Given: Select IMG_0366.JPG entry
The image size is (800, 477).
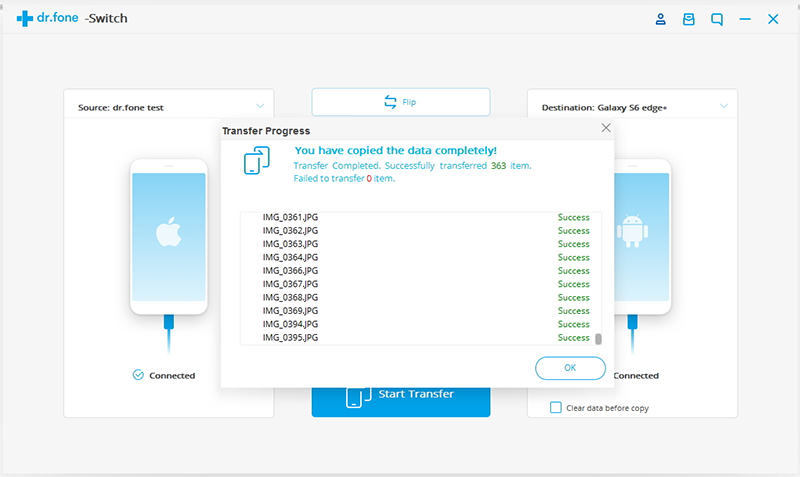Looking at the screenshot, I should 290,271.
